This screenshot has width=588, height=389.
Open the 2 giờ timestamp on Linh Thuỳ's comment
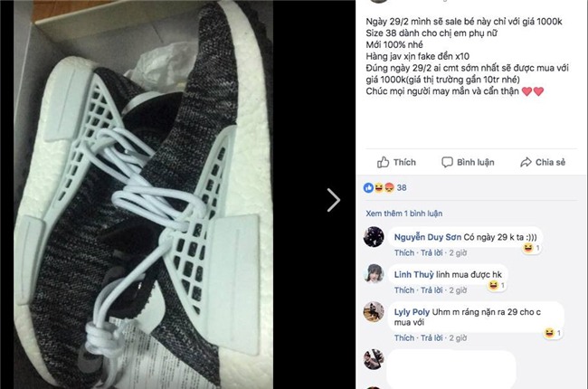(x=458, y=290)
